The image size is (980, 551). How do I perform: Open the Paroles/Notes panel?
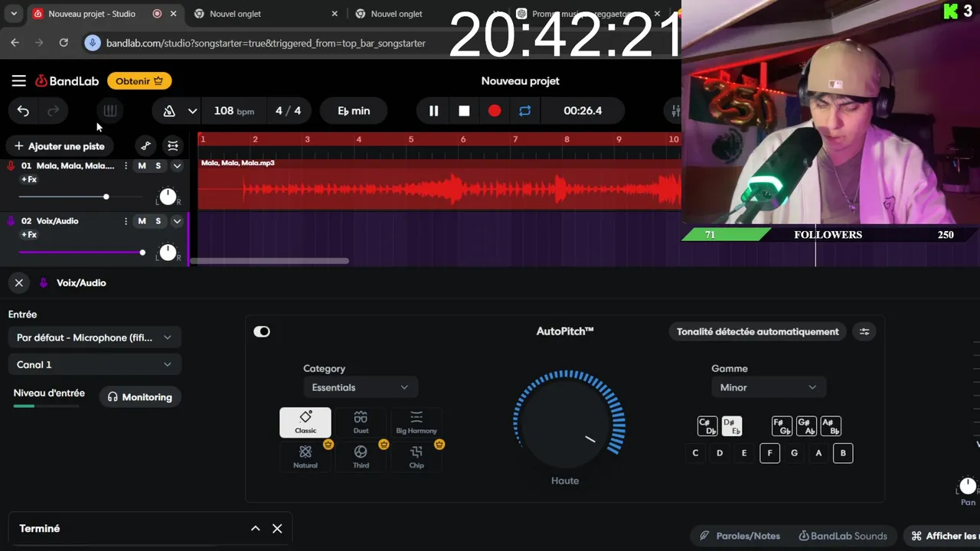click(739, 536)
